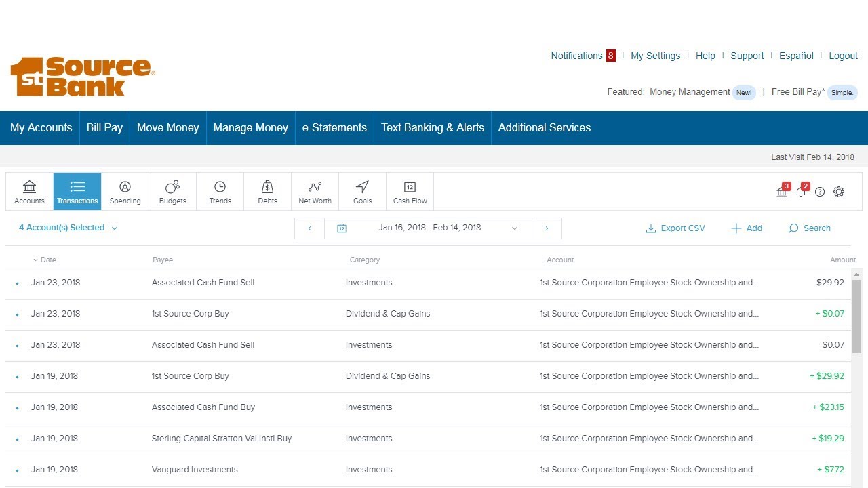This screenshot has width=868, height=488.
Task: Open the e-Statements menu
Action: pos(334,127)
